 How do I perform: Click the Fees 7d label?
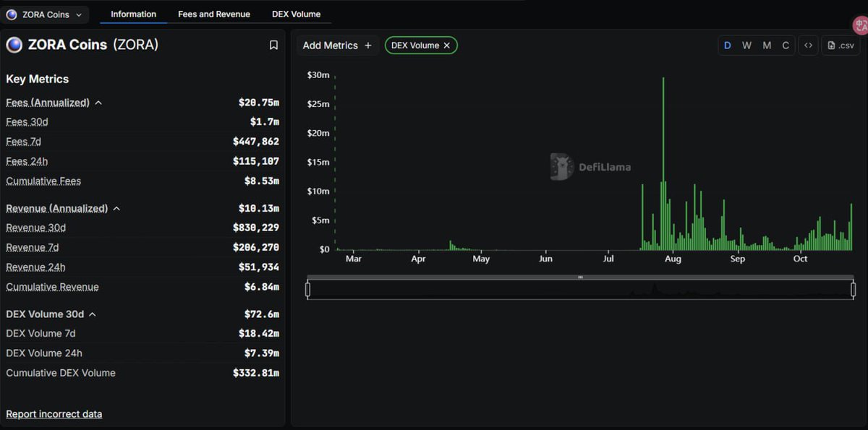pos(23,142)
